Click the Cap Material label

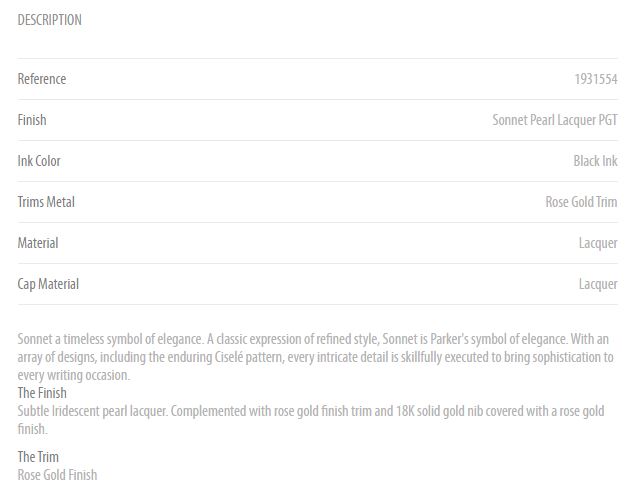[x=48, y=284]
